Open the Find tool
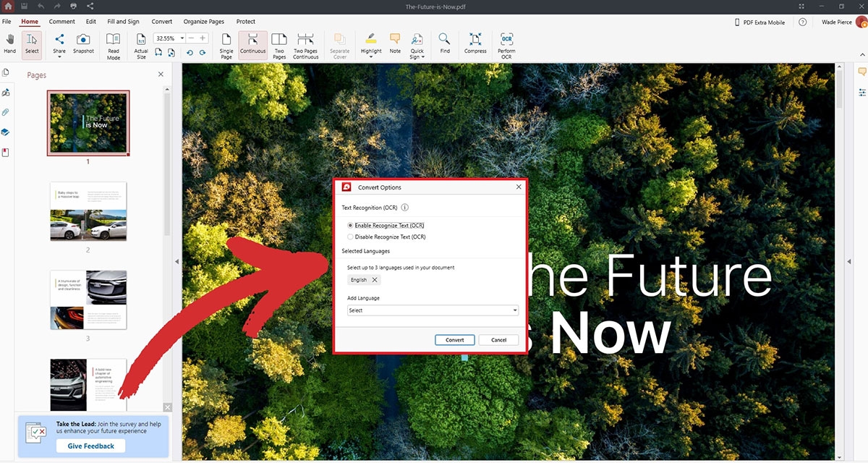 coord(445,44)
